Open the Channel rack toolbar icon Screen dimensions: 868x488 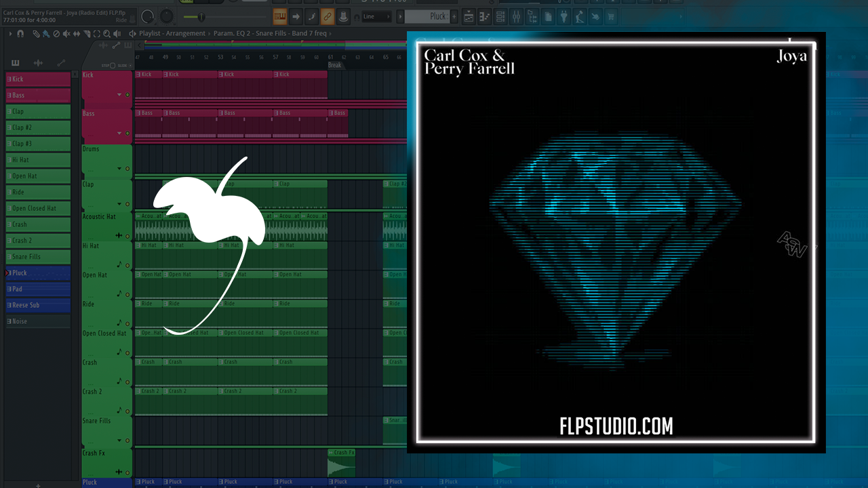(x=500, y=16)
